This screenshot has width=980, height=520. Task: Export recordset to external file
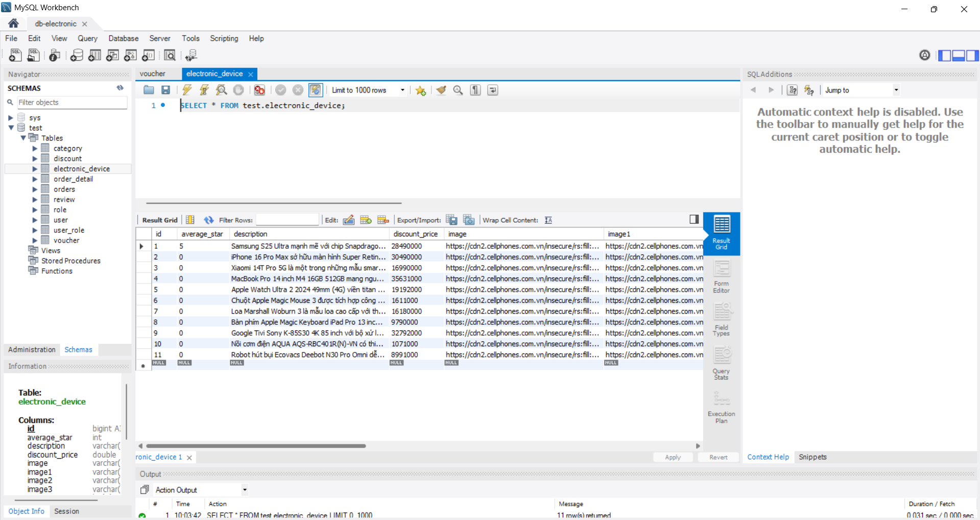(x=451, y=220)
